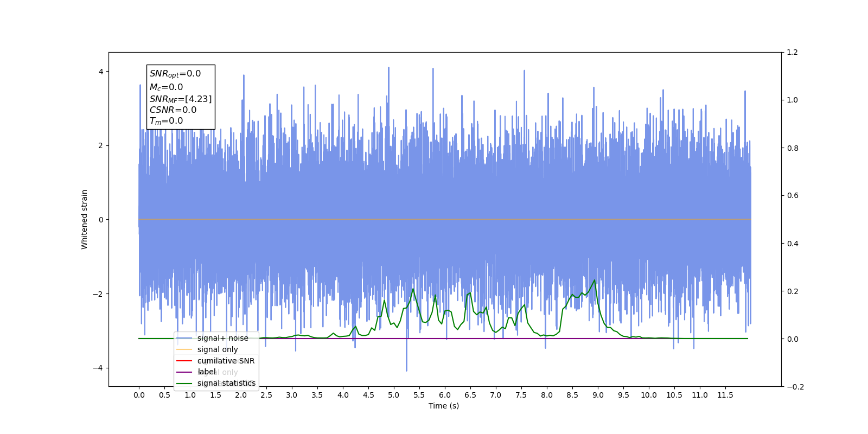Click the 0.4 tick on the right axis

[x=793, y=244]
